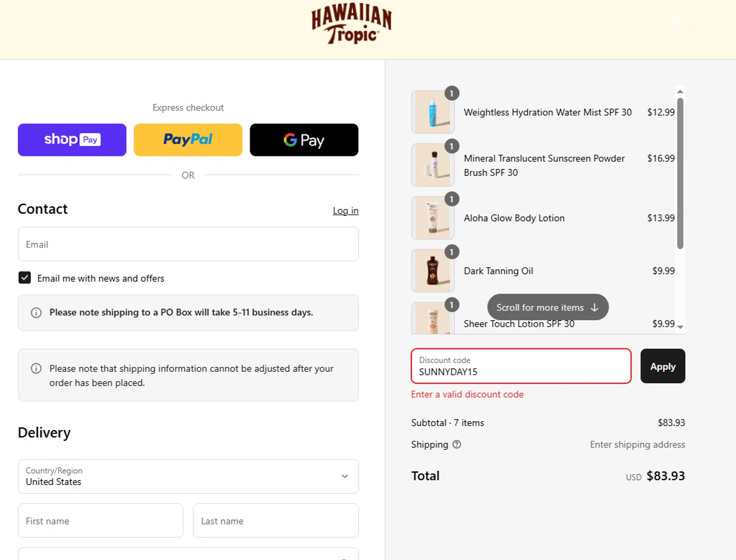Screen dimensions: 736x560
Task: Select Dark Tanning Oil thumbnail
Action: pos(433,271)
